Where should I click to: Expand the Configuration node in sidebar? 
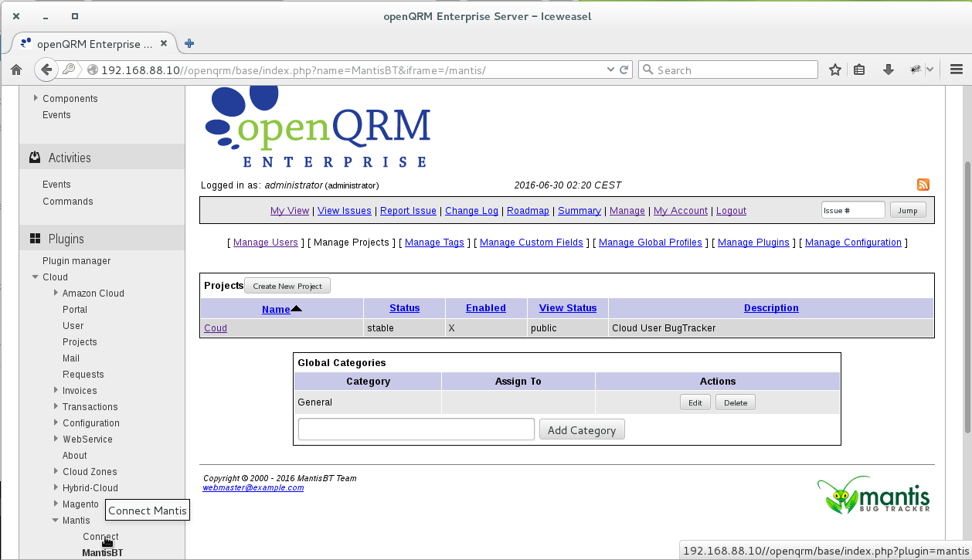coord(56,423)
